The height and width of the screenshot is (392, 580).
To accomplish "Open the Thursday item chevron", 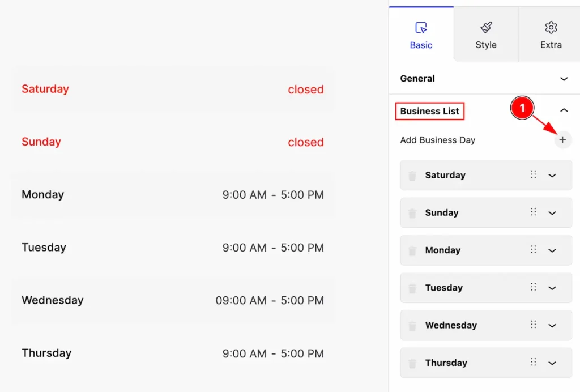I will tap(552, 363).
